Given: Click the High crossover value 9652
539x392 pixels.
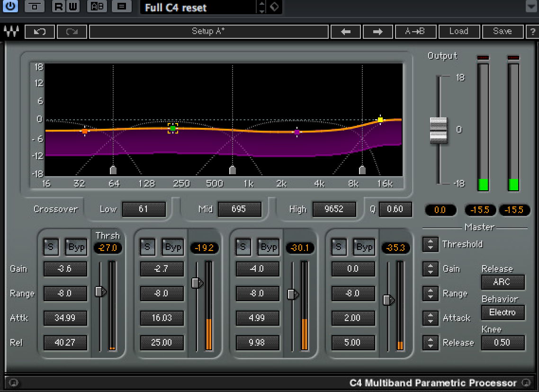Looking at the screenshot, I should tap(334, 209).
